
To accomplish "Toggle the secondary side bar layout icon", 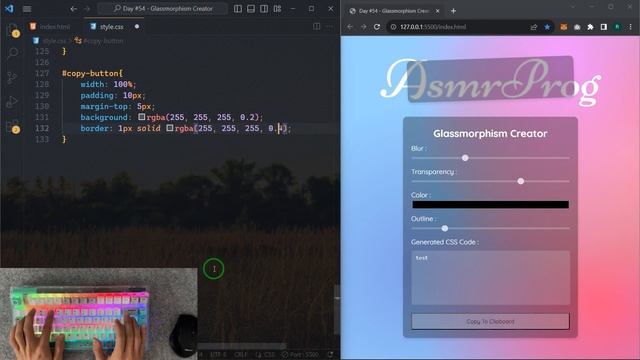I will (264, 9).
